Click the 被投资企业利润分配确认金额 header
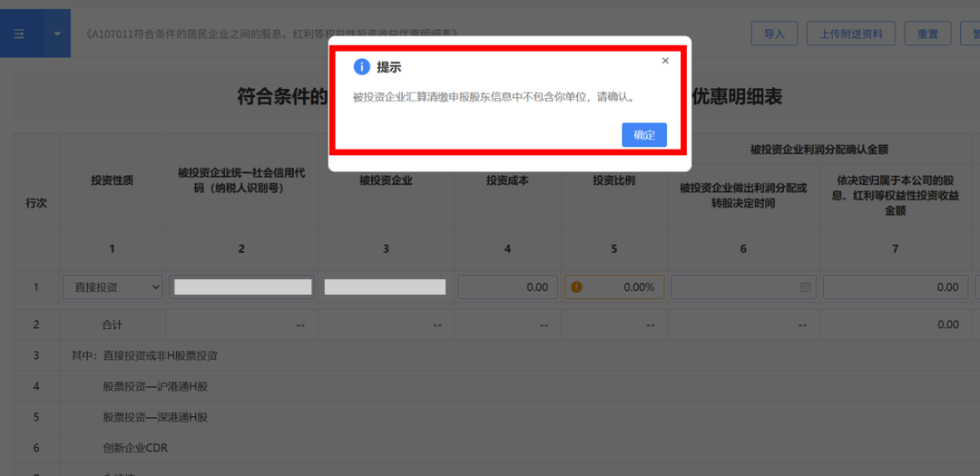980x476 pixels. tap(819, 150)
